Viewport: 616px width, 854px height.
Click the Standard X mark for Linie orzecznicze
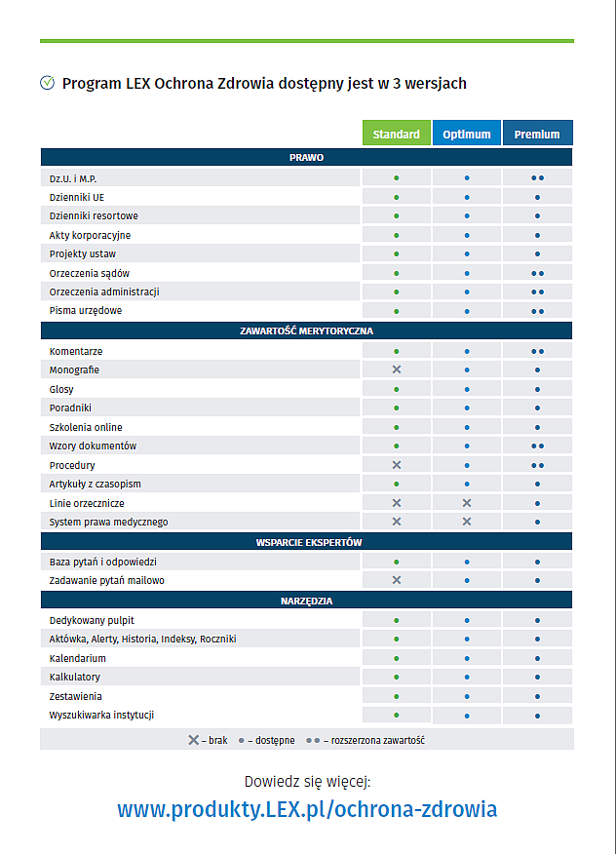[397, 503]
